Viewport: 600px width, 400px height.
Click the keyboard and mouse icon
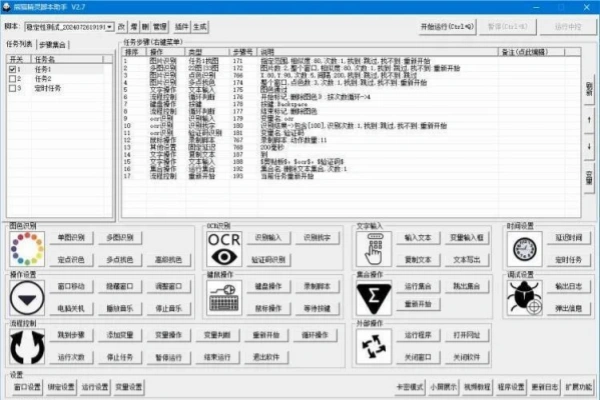[224, 296]
